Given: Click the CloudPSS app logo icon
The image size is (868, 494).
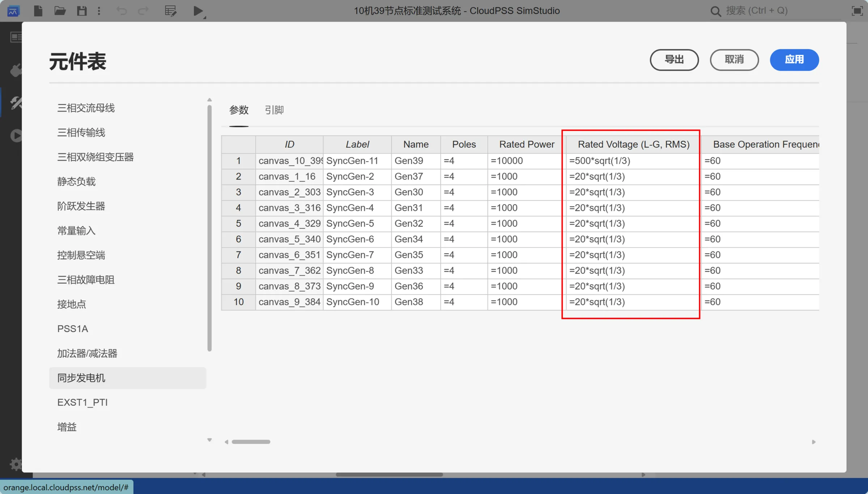Looking at the screenshot, I should point(13,11).
